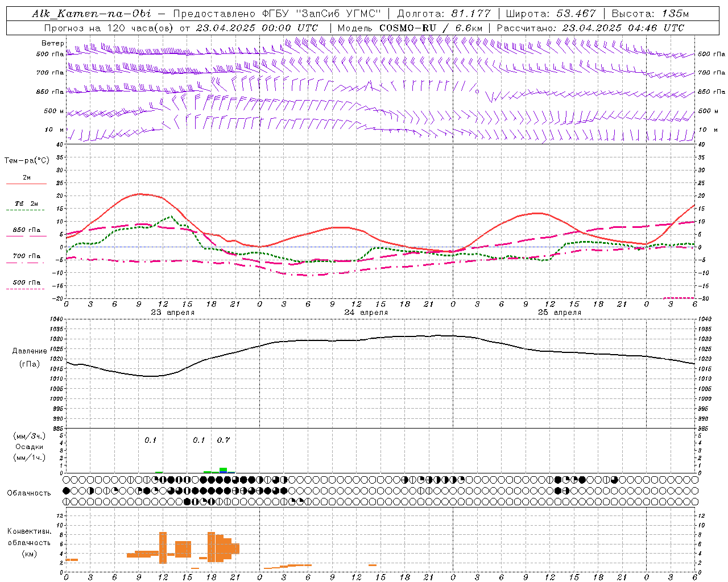This screenshot has height=582, width=728.
Task: Click the (км) unit under convective cloudiness
Action: [30, 554]
